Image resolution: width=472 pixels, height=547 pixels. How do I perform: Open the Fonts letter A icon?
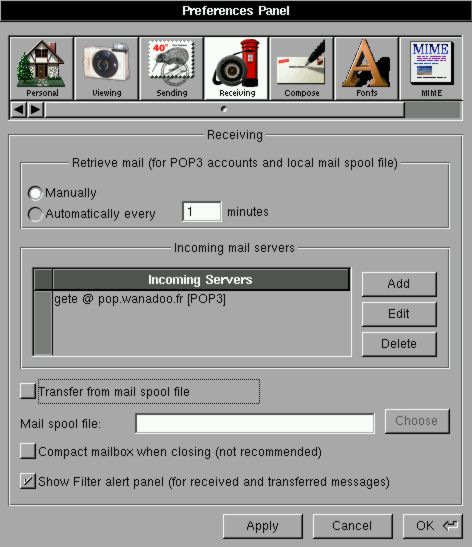tap(366, 68)
